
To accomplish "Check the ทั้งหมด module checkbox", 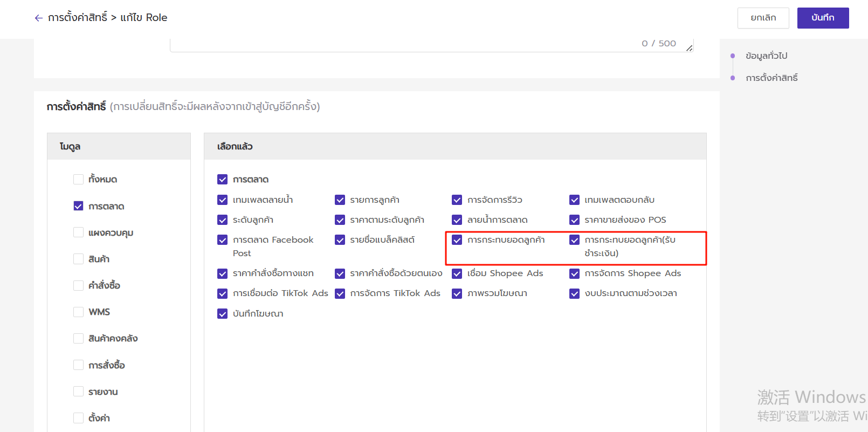I will tap(79, 179).
